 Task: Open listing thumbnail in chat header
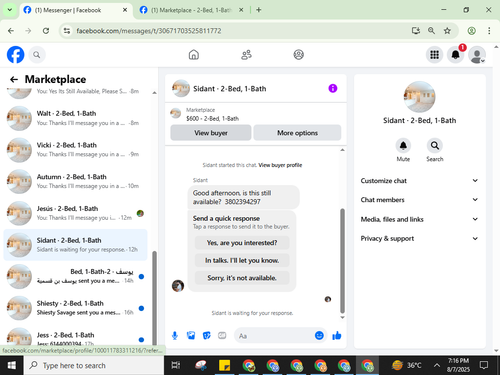pyautogui.click(x=181, y=88)
